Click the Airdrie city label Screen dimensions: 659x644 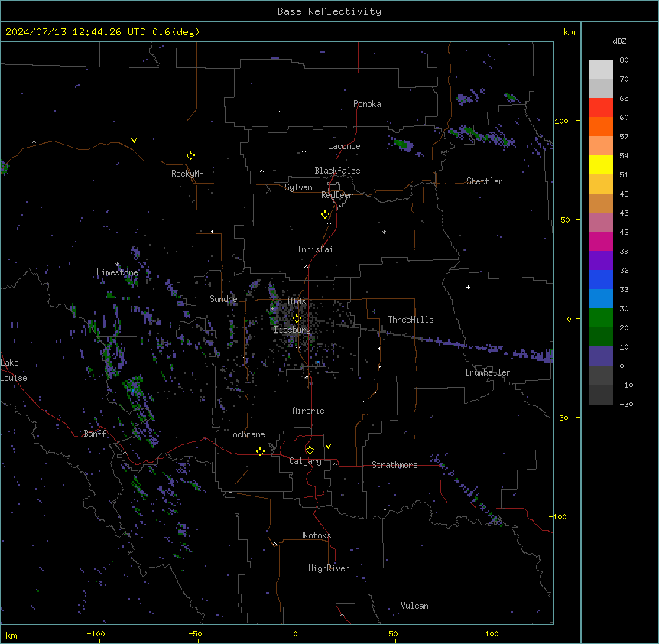tap(308, 411)
